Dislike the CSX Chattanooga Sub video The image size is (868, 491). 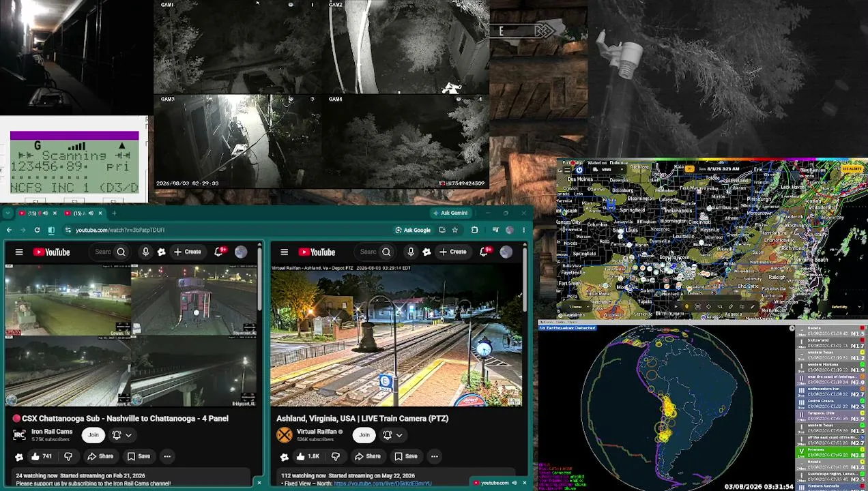pyautogui.click(x=68, y=456)
